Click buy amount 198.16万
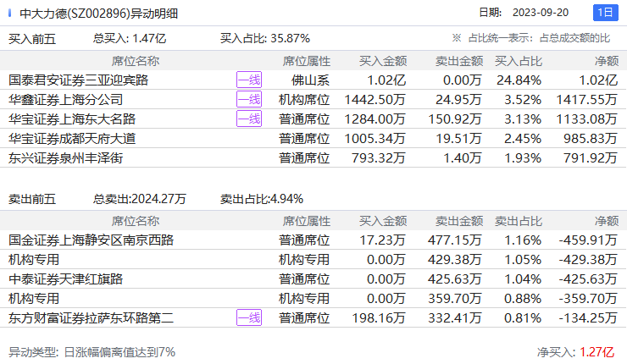627x364 pixels. click(378, 318)
